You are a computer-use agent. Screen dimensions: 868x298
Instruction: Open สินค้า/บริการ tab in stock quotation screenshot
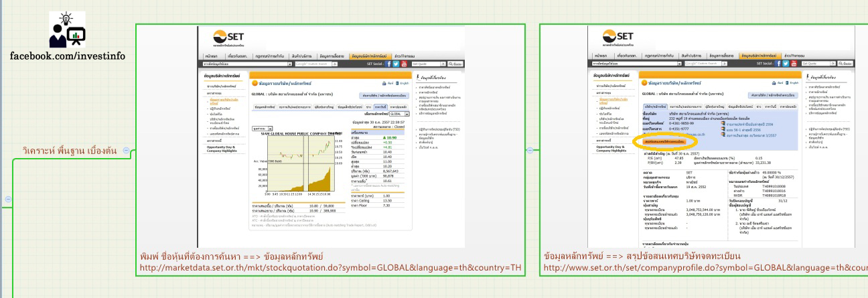coord(303,56)
